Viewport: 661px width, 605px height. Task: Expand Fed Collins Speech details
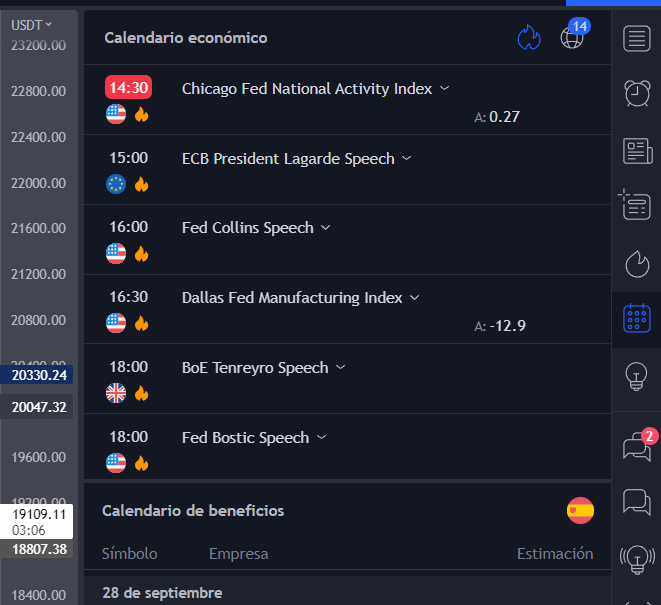[x=325, y=228]
